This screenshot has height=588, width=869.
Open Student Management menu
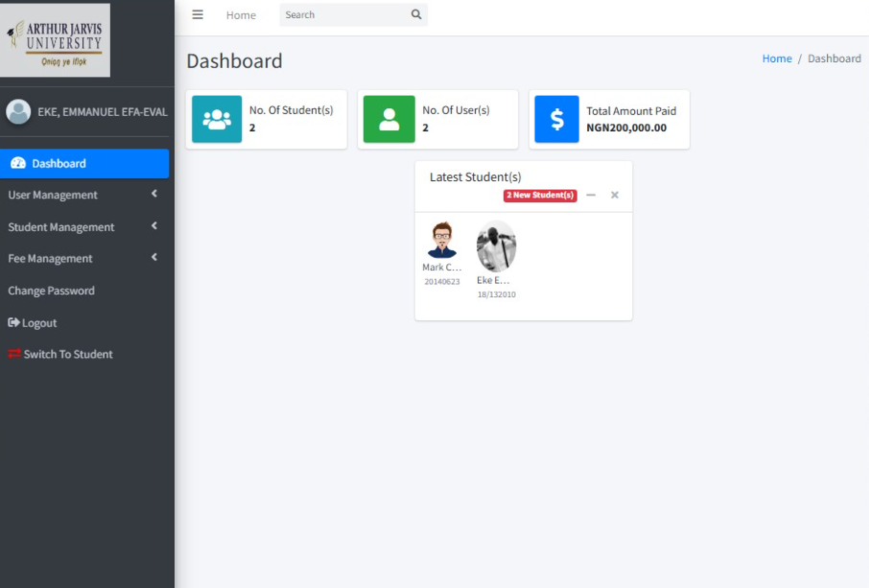click(x=84, y=226)
